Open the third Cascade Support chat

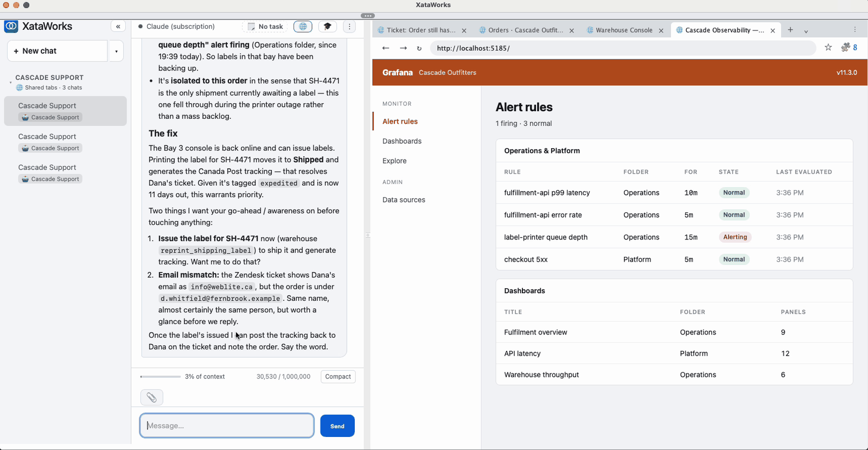(65, 173)
